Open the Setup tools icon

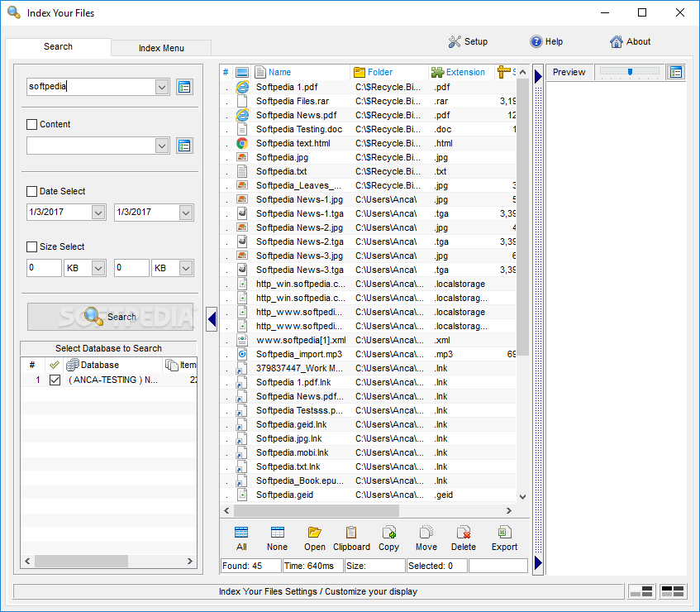(x=455, y=41)
